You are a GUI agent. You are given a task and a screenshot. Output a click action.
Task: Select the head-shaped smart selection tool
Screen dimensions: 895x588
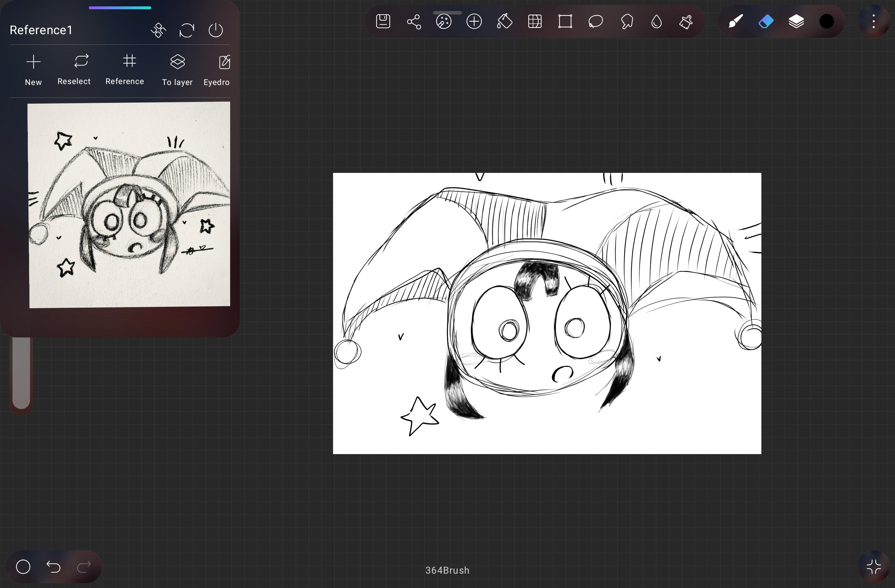[626, 21]
